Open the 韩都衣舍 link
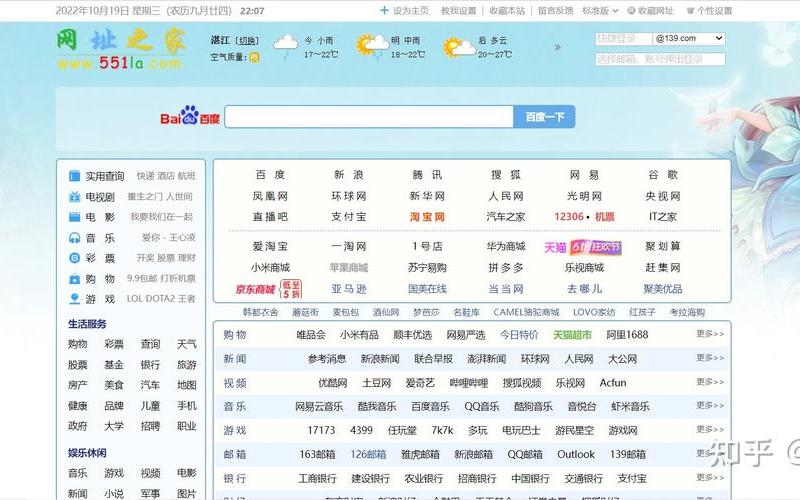The image size is (800, 500). 260,312
